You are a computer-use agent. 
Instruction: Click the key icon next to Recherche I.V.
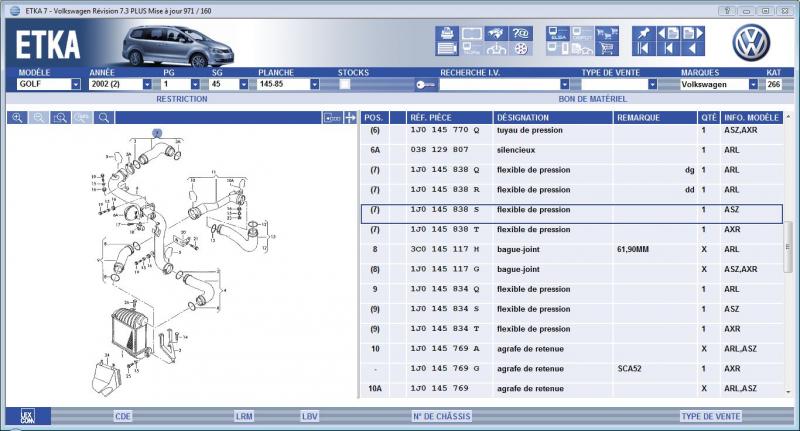pyautogui.click(x=426, y=85)
